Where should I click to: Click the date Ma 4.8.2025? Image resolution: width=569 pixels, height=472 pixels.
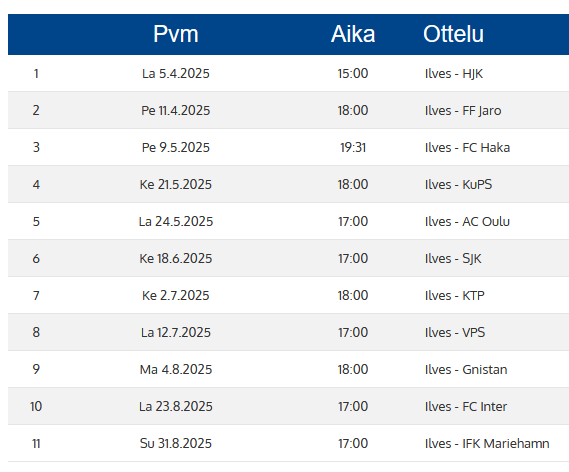coord(176,370)
